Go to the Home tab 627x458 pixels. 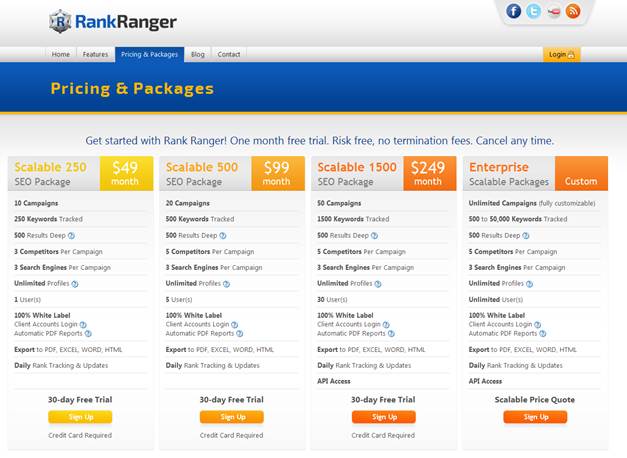(61, 54)
